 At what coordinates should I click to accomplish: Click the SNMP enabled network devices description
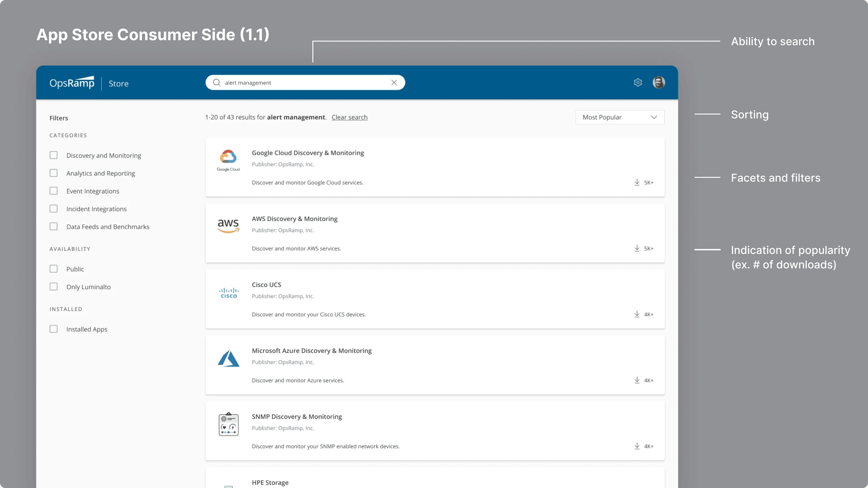click(x=326, y=447)
